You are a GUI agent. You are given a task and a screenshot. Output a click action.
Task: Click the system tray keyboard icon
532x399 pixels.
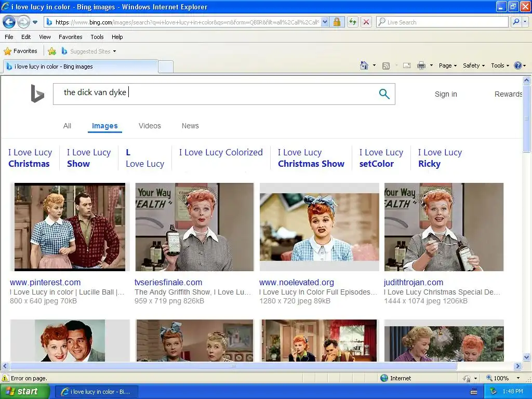point(474,392)
